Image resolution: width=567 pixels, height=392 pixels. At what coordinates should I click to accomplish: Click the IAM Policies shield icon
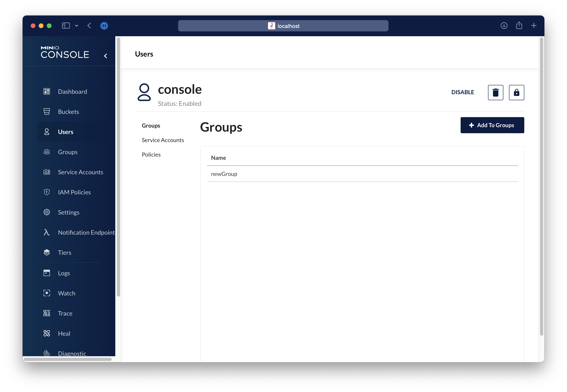(47, 192)
